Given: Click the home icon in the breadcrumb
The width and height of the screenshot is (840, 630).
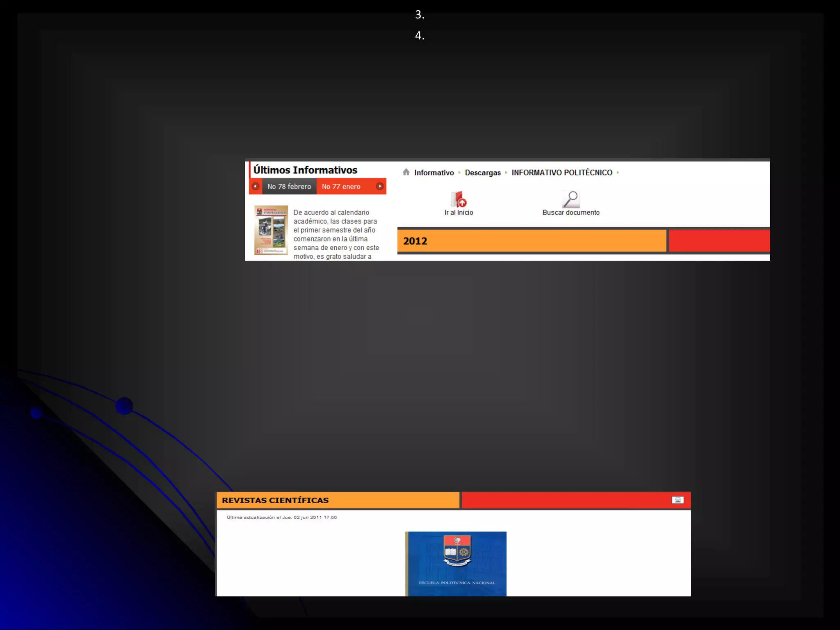Looking at the screenshot, I should click(x=406, y=172).
